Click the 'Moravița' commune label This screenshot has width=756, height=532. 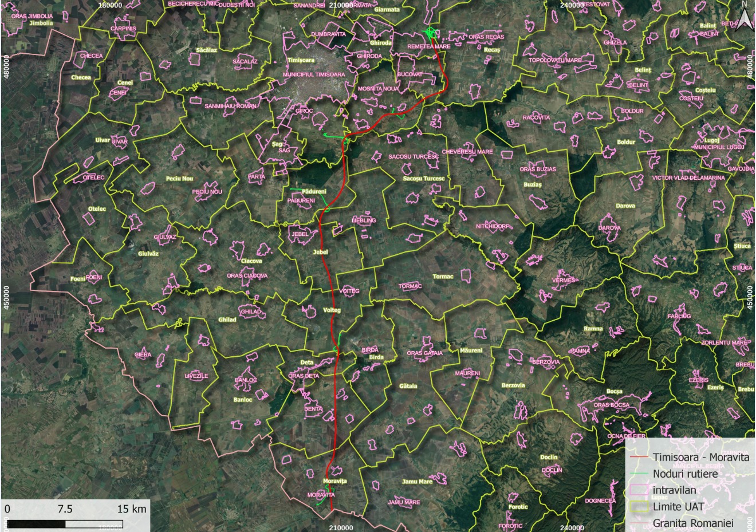335,481
